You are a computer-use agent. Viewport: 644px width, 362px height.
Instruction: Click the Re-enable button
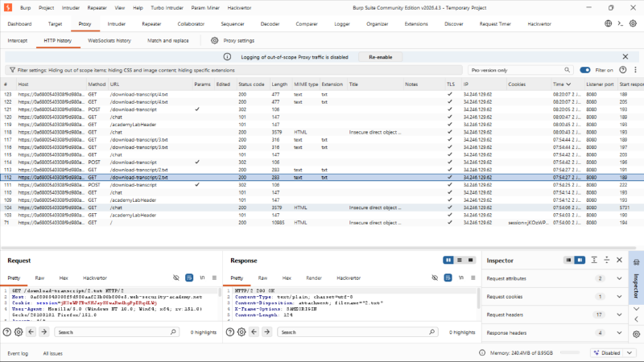tap(380, 57)
